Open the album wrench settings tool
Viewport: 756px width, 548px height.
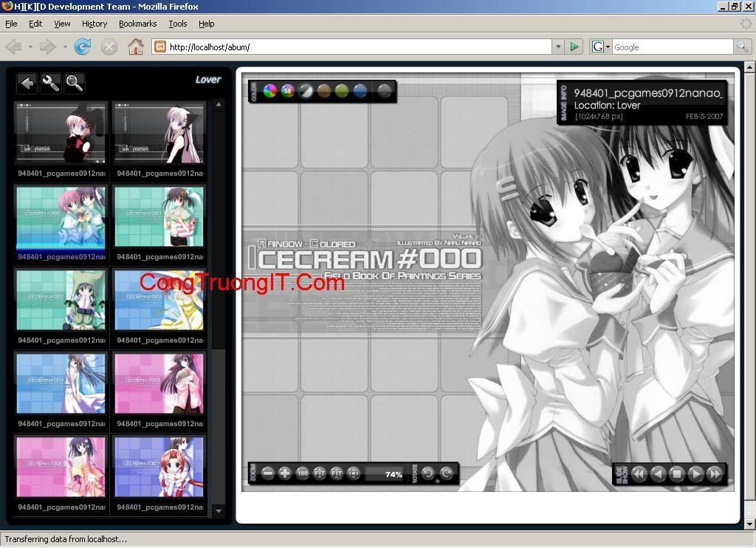pyautogui.click(x=51, y=83)
